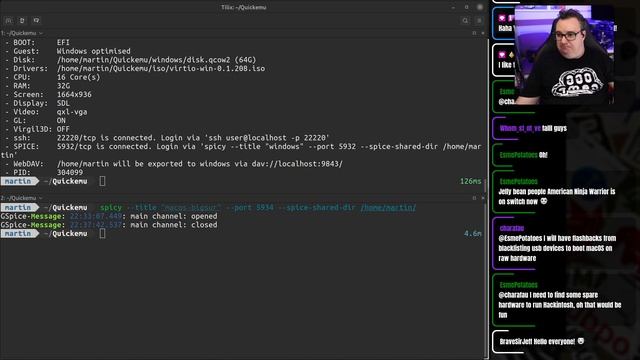Open the '1: ~/Quickemu' terminal title dropdown
The image size is (640, 360).
(x=21, y=33)
